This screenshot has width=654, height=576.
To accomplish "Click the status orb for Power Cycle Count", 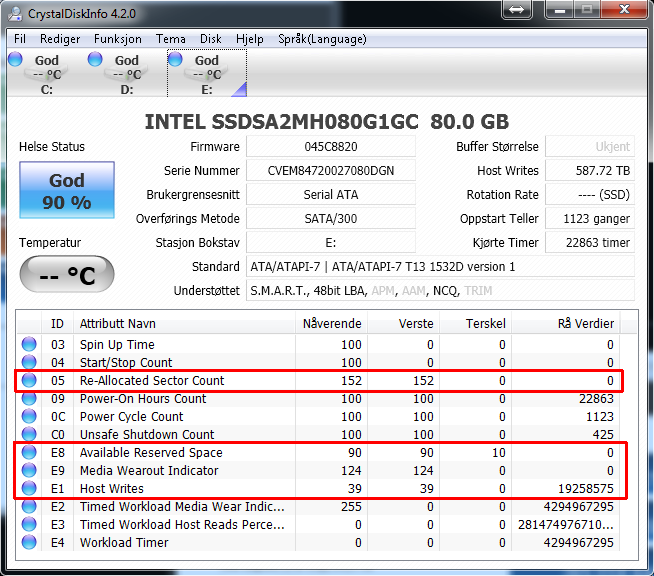I will point(29,416).
